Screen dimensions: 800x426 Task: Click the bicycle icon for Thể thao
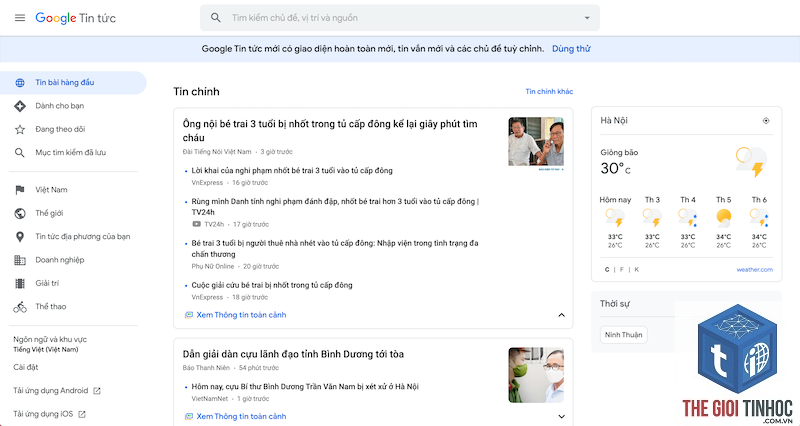point(20,307)
